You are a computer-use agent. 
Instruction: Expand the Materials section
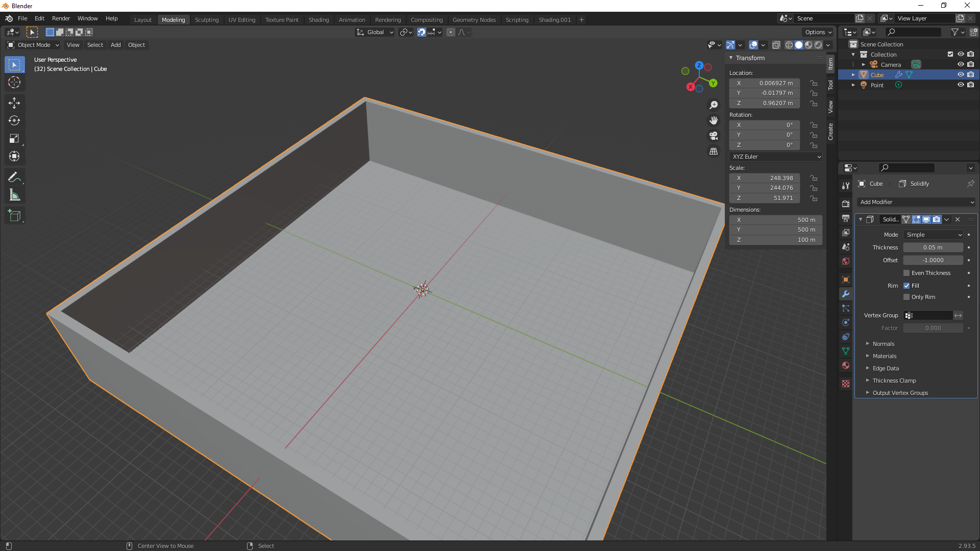884,356
